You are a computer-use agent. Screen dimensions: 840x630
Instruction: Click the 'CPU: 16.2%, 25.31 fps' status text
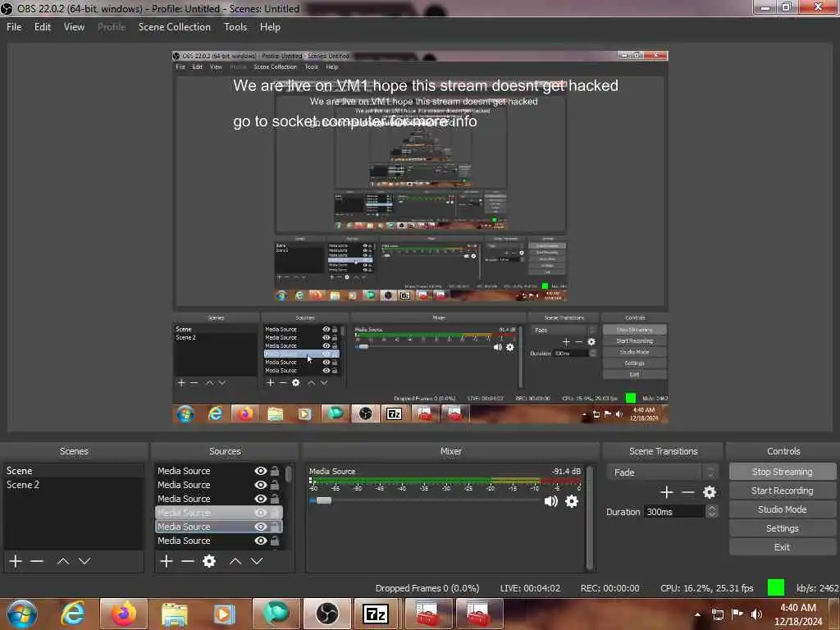click(x=706, y=588)
